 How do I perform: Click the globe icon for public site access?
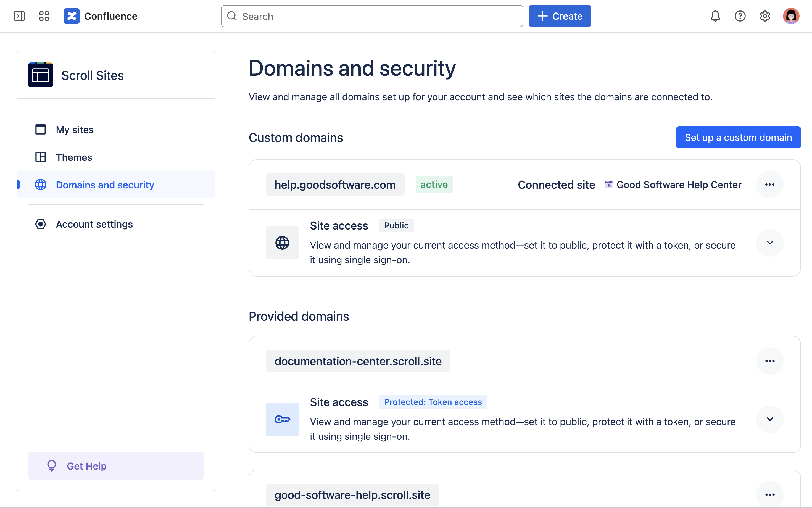pyautogui.click(x=282, y=243)
